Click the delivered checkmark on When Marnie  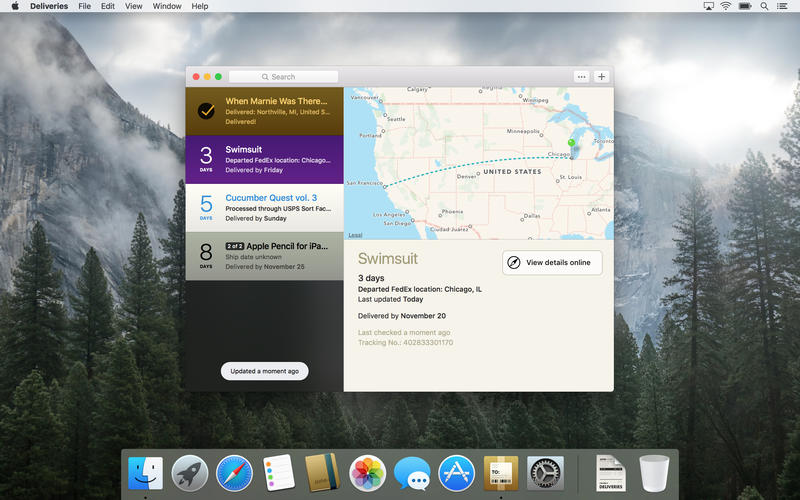tap(206, 111)
